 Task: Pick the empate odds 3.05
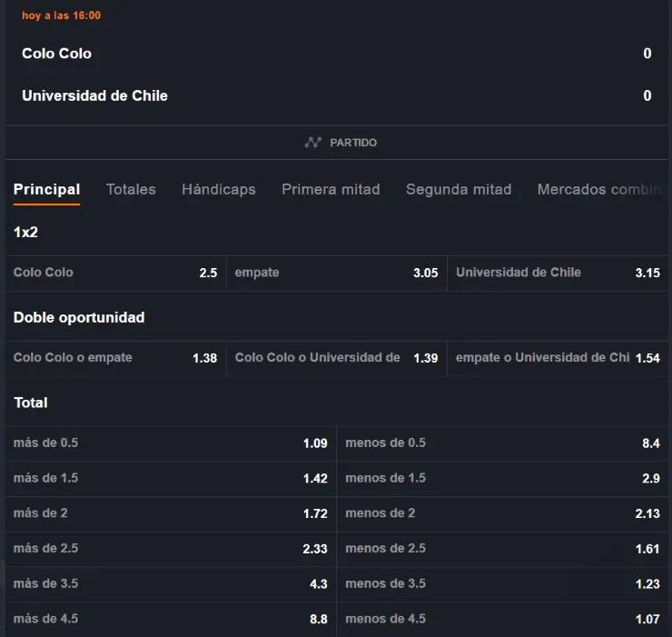coord(336,273)
